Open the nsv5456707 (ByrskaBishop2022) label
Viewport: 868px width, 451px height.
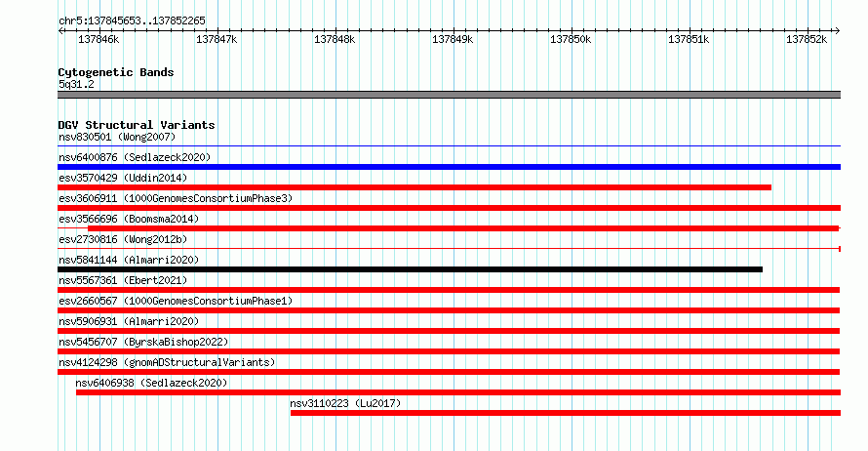tap(143, 342)
